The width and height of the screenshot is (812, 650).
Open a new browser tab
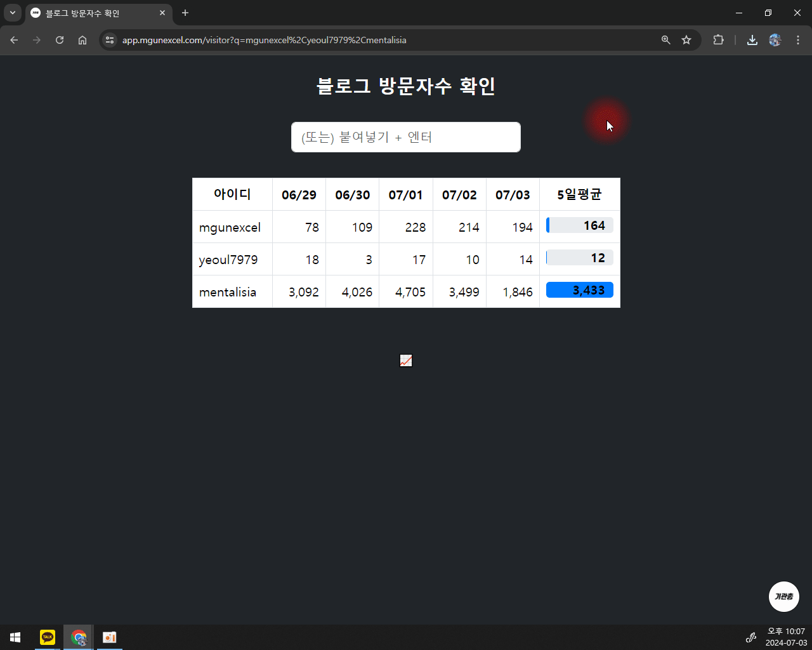(x=185, y=13)
